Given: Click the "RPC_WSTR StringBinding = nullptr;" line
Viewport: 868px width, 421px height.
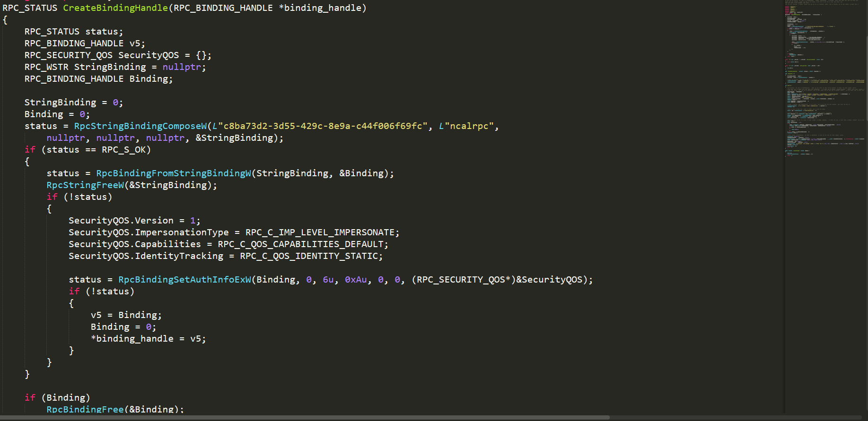Looking at the screenshot, I should [115, 67].
